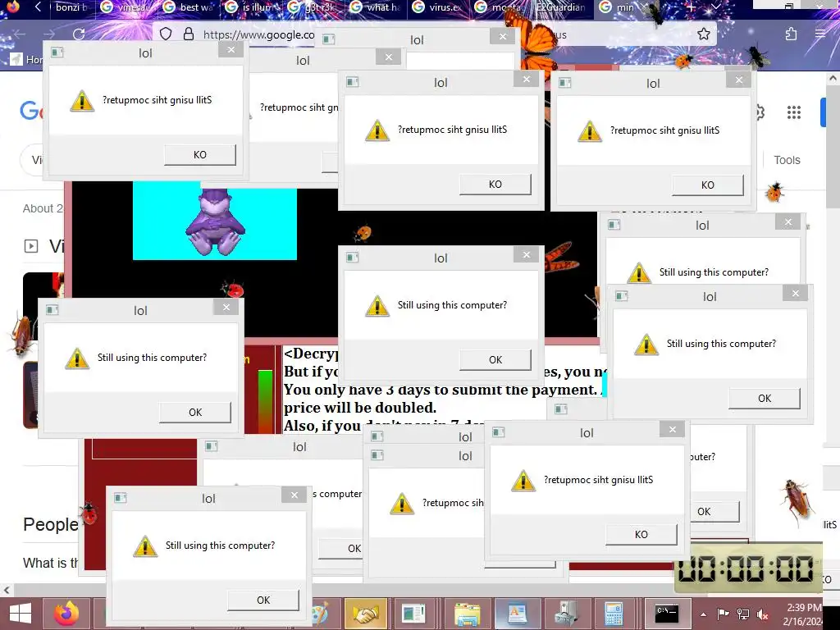The height and width of the screenshot is (630, 840).
Task: Reload the page in Firefox
Action: [79, 34]
